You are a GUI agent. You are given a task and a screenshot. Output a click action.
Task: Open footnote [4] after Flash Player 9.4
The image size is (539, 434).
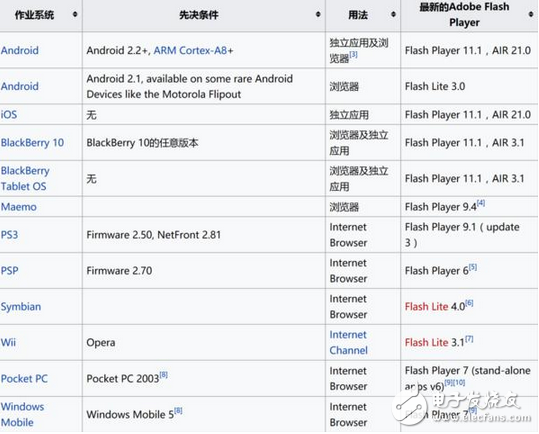pyautogui.click(x=481, y=203)
